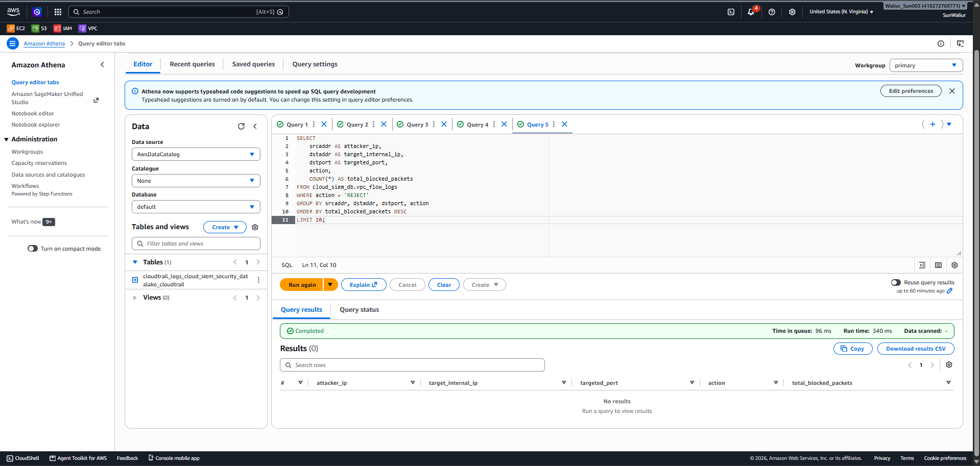Open the region selector United States (N. Virginia)

point(841,12)
